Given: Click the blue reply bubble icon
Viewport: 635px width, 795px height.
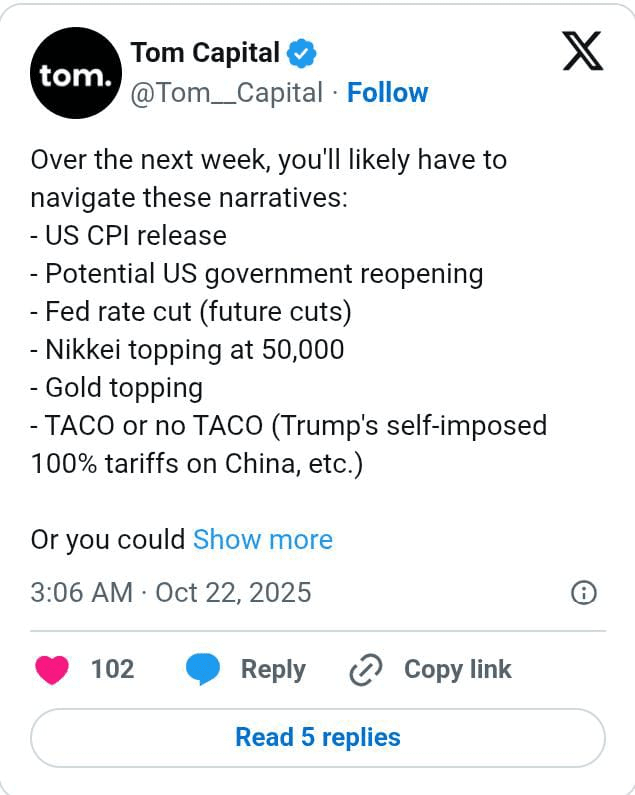Looking at the screenshot, I should (x=203, y=669).
